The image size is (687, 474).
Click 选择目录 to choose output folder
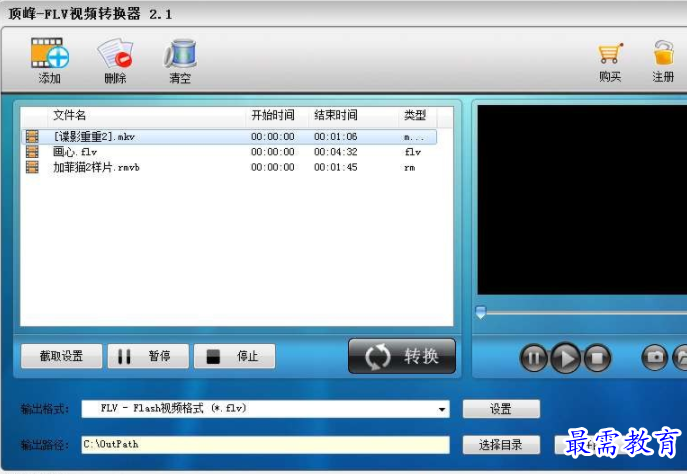point(502,444)
